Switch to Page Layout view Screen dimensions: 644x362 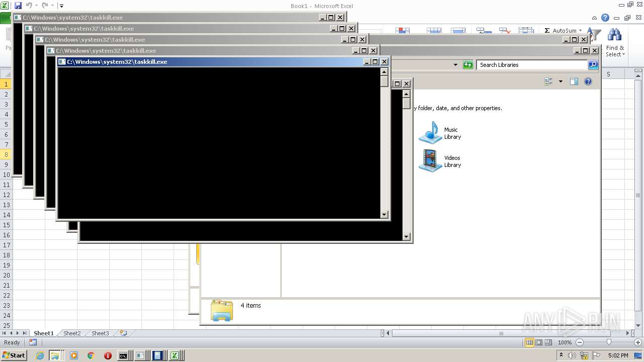click(539, 342)
